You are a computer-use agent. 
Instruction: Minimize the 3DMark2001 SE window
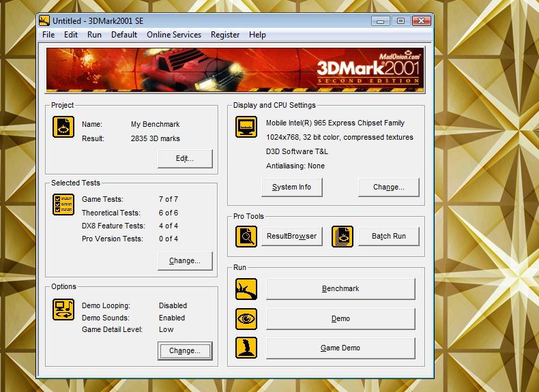pyautogui.click(x=380, y=21)
